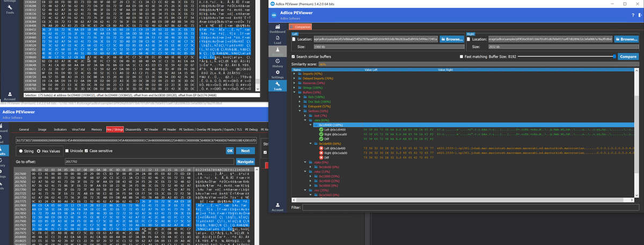644x245 pixels.
Task: Adjust the Buffer Size slider handle
Action: point(614,56)
